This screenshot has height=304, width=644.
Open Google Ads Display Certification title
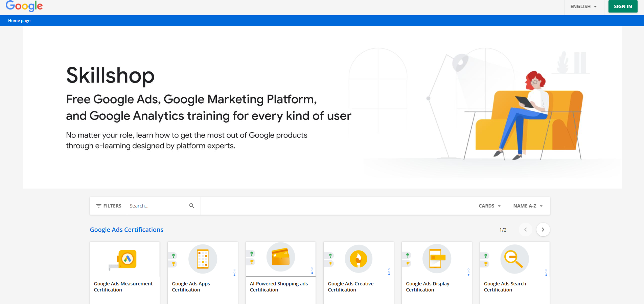428,287
